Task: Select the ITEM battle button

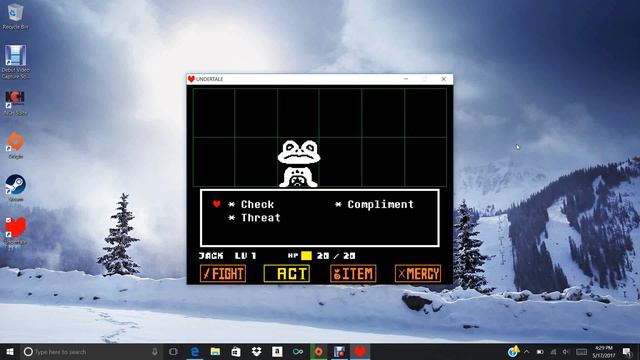Action: pyautogui.click(x=353, y=273)
